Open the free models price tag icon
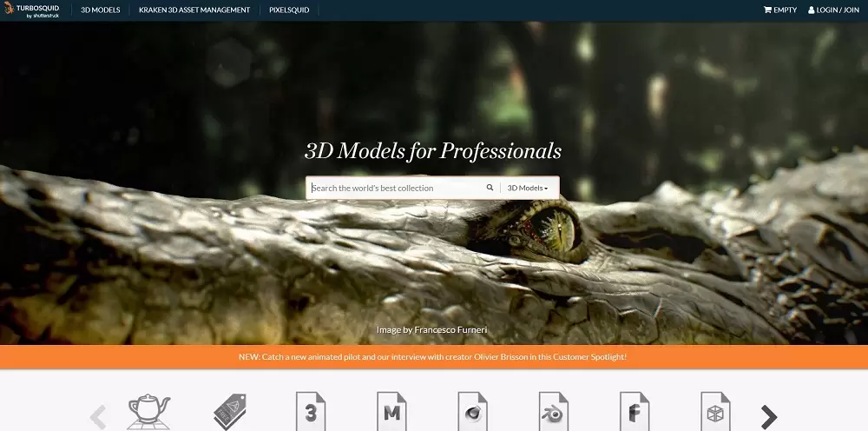The image size is (868, 431). 230,412
